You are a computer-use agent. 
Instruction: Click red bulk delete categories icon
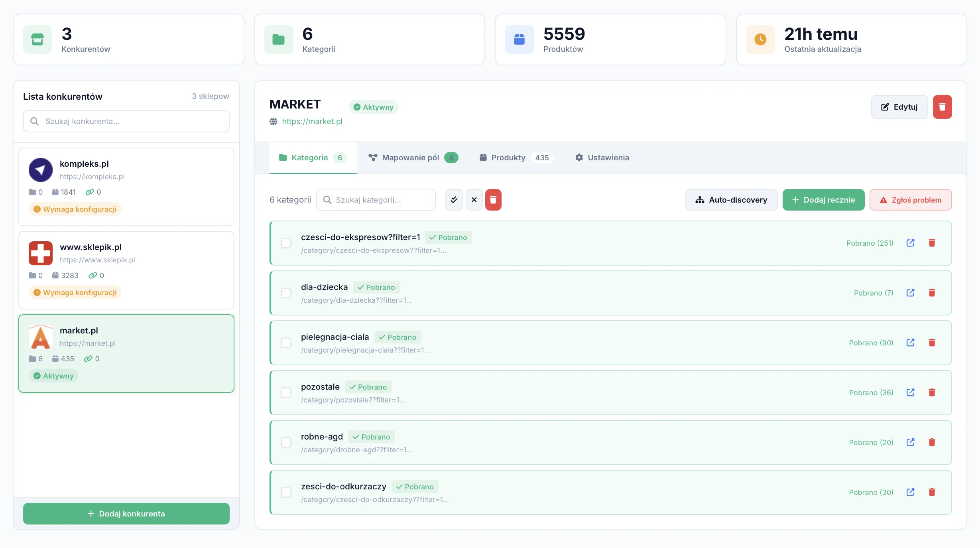[493, 200]
